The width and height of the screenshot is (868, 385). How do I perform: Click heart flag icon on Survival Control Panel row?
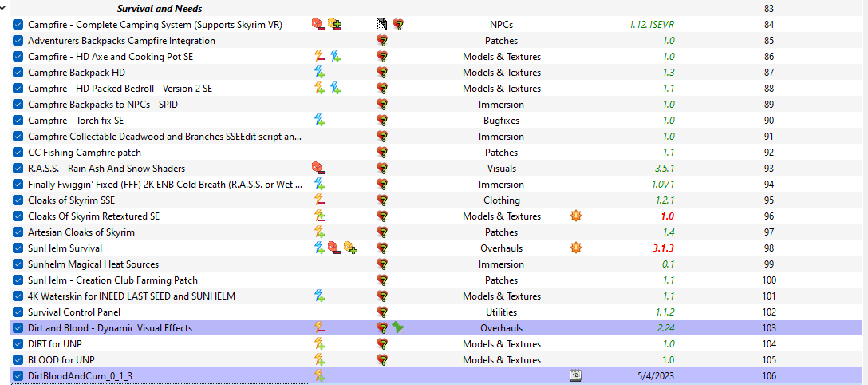(381, 312)
